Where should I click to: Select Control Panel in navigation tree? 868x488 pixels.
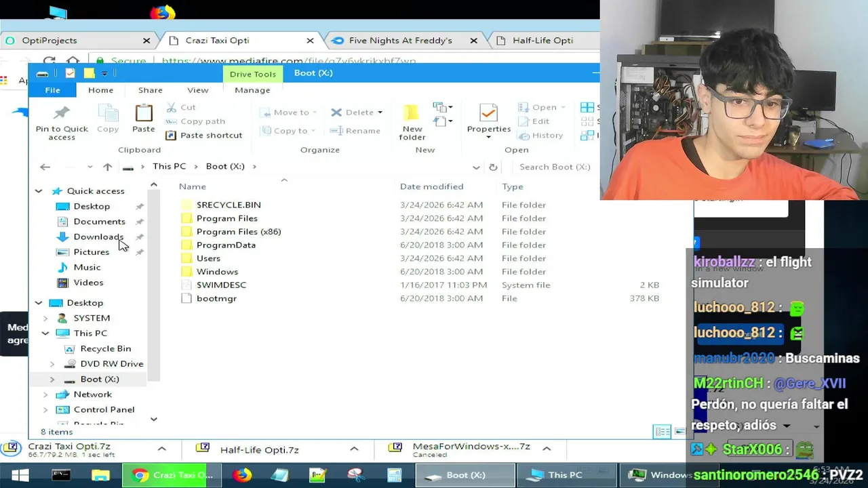coord(104,410)
